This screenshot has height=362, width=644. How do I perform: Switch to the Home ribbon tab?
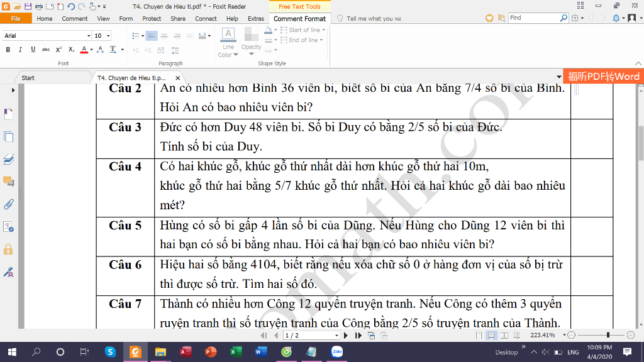click(45, 18)
